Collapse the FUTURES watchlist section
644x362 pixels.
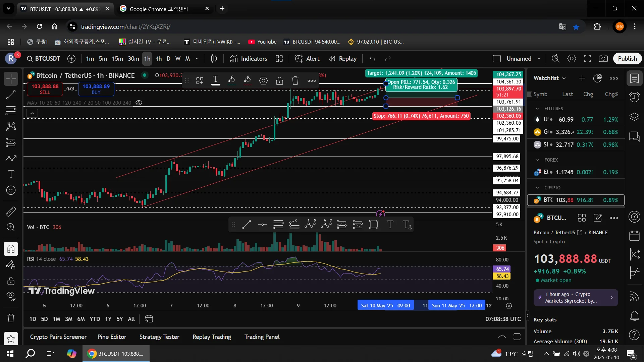pyautogui.click(x=537, y=109)
